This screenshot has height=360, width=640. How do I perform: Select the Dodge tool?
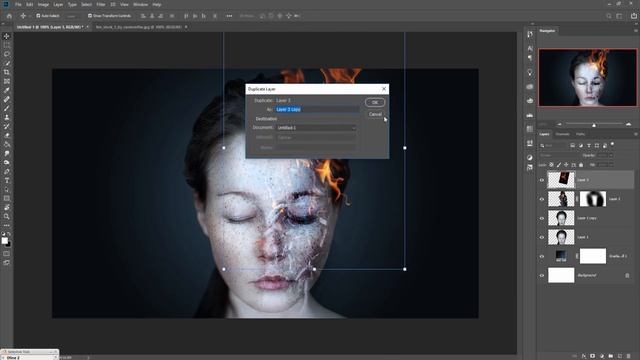click(x=7, y=162)
